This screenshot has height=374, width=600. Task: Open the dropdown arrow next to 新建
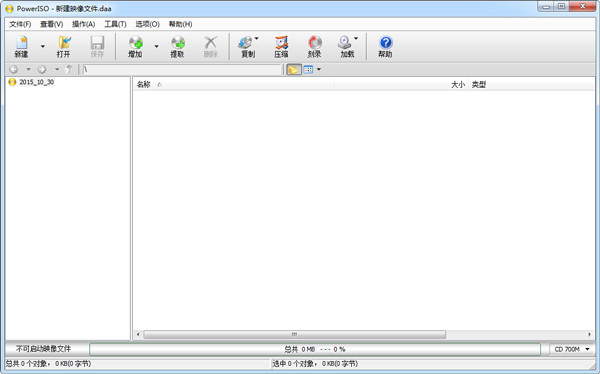pyautogui.click(x=42, y=46)
